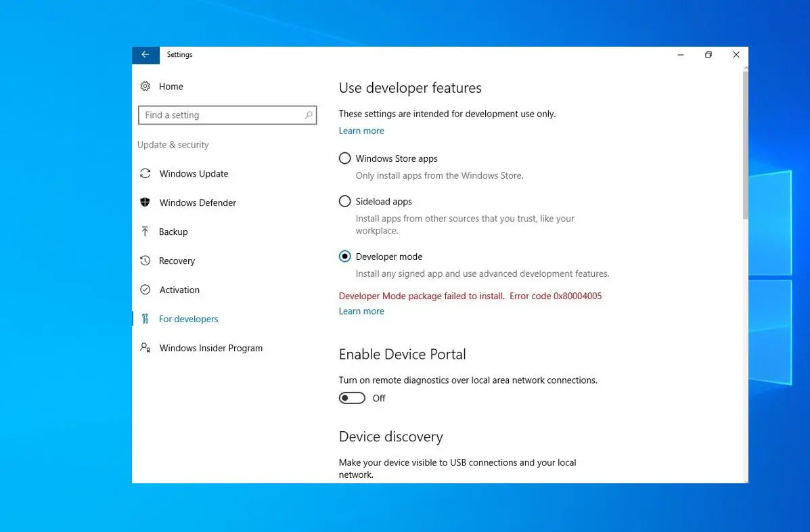Select the Windows Defender shield icon
810x532 pixels.
point(145,202)
